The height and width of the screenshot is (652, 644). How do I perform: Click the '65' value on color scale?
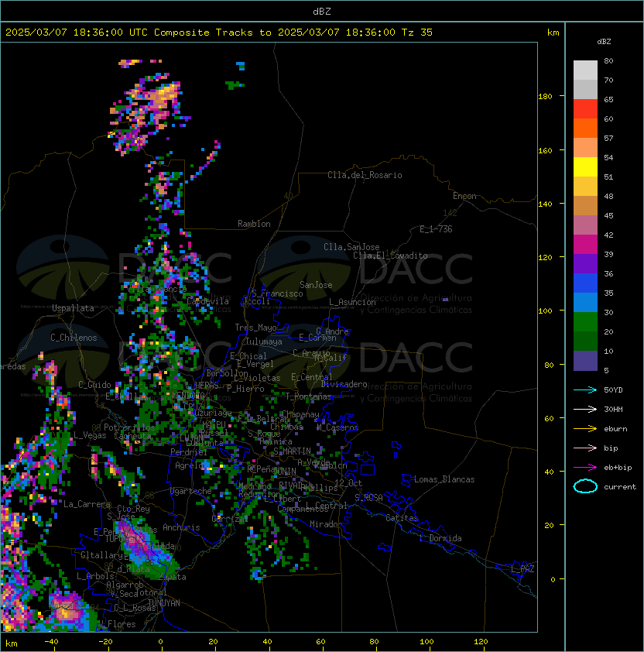608,99
